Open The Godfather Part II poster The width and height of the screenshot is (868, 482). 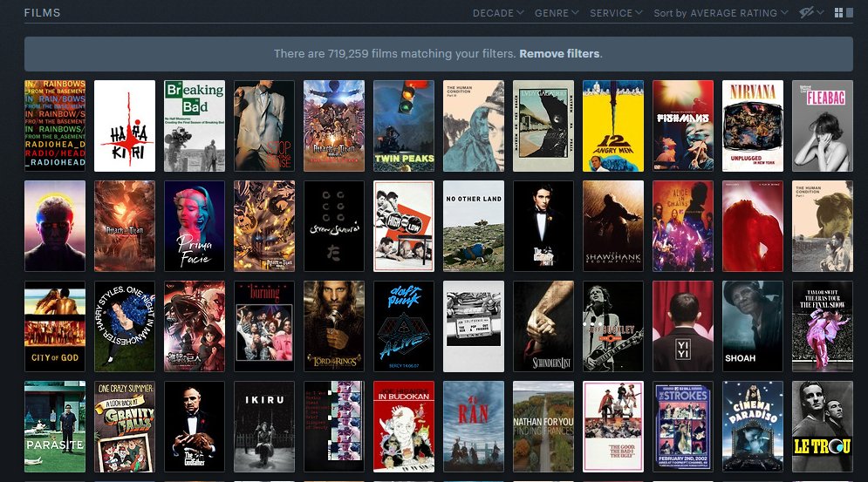[543, 226]
